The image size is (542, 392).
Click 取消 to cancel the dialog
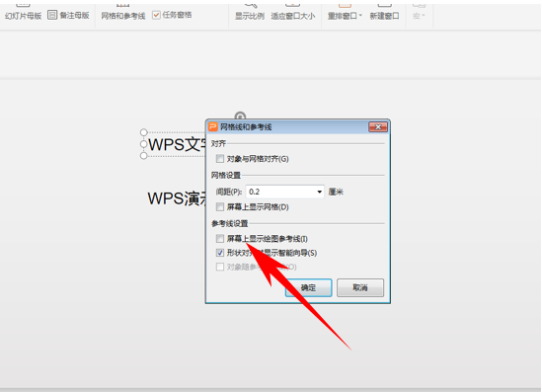[360, 287]
